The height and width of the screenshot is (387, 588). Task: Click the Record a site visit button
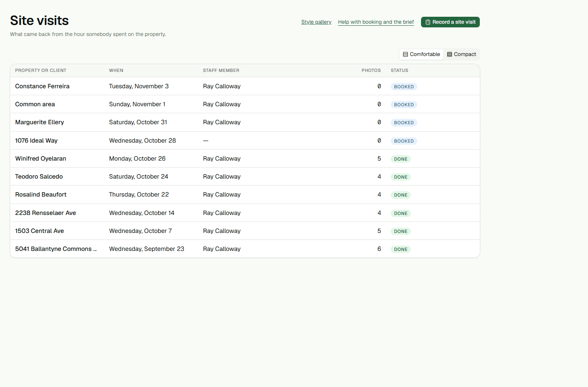pos(450,22)
